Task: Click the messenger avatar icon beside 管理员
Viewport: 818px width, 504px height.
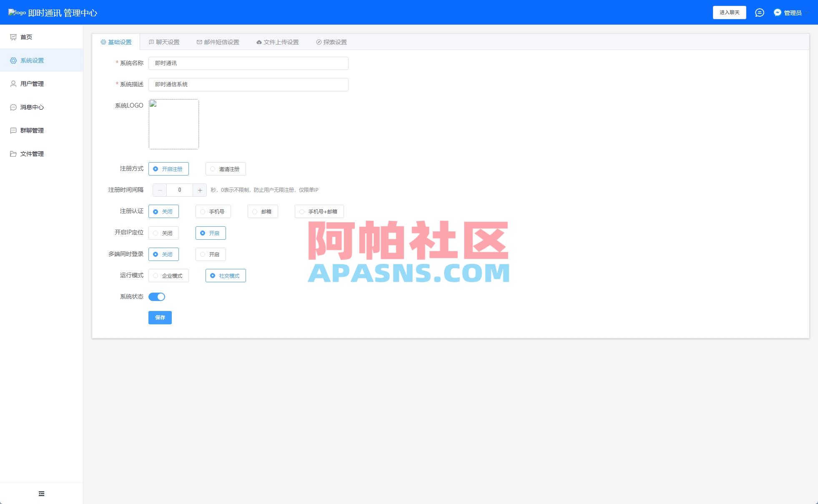Action: (x=778, y=13)
